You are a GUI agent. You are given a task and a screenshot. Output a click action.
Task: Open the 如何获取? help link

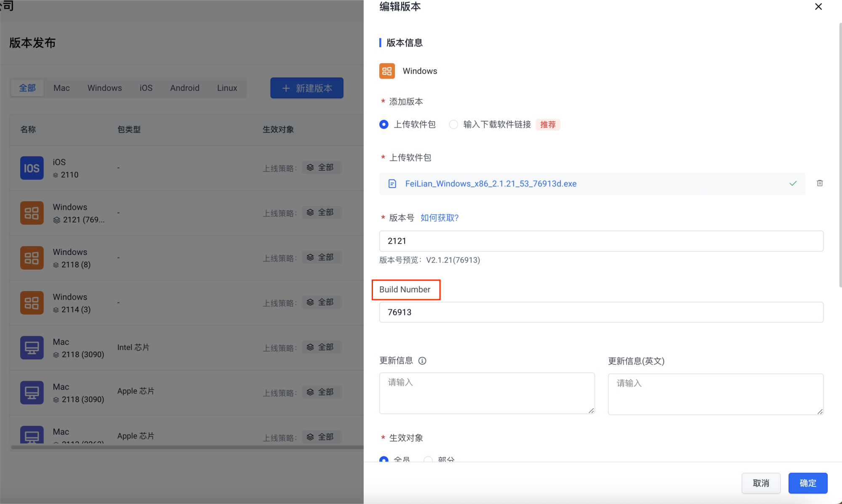pyautogui.click(x=439, y=218)
